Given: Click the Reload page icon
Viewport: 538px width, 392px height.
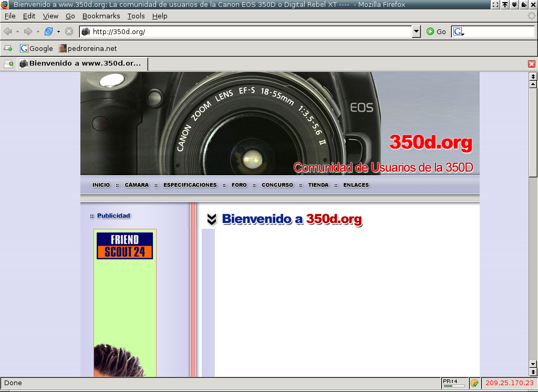Looking at the screenshot, I should (48, 31).
